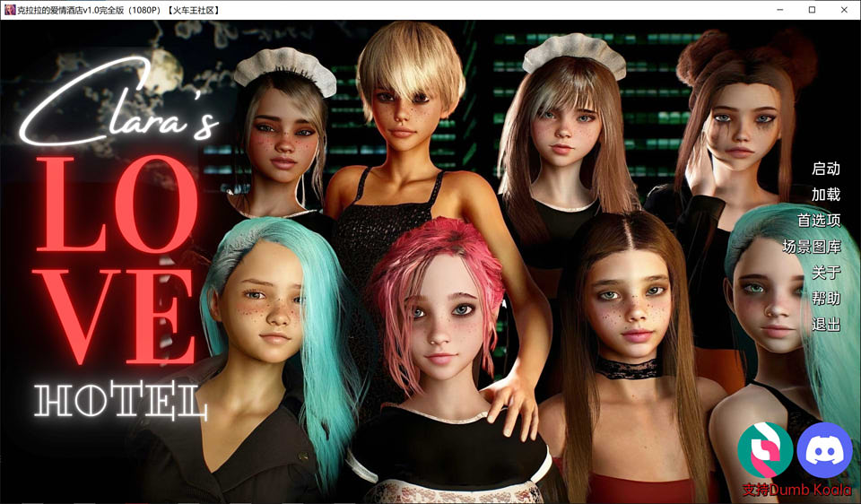The height and width of the screenshot is (504, 861).
Task: Start the game with 启动
Action: (825, 169)
